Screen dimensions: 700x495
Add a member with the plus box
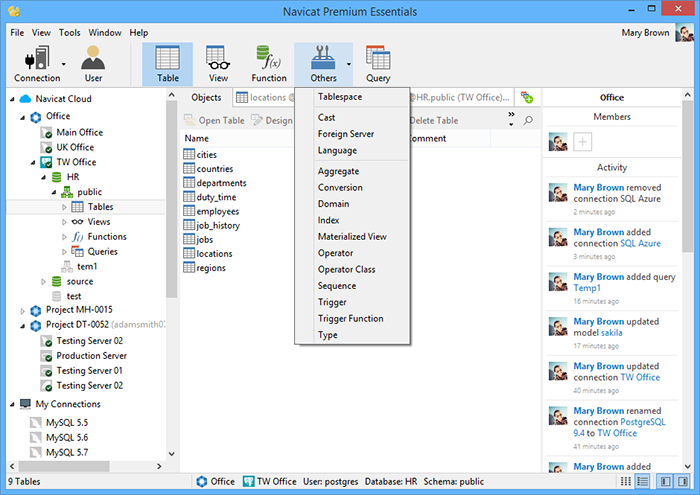tap(582, 142)
